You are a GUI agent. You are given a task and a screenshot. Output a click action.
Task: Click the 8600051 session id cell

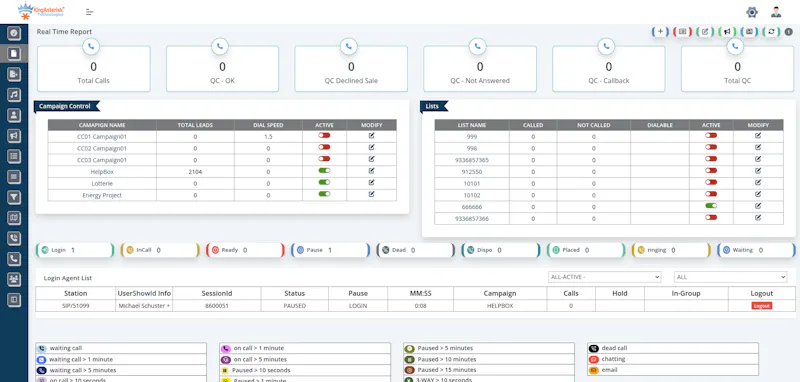[x=217, y=306]
